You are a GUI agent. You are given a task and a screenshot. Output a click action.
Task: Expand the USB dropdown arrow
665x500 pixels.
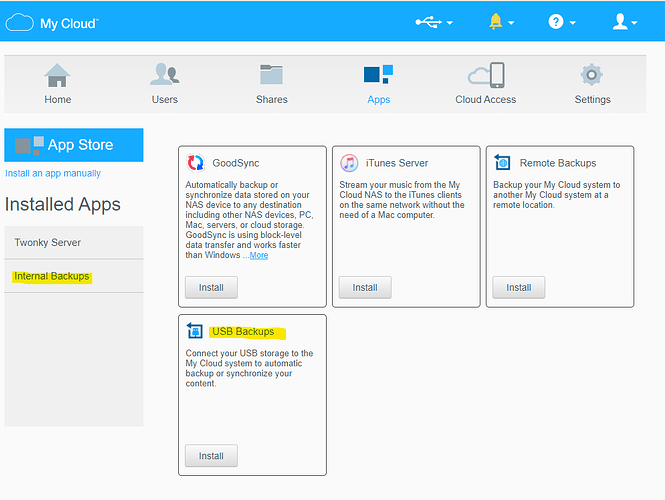coord(450,23)
